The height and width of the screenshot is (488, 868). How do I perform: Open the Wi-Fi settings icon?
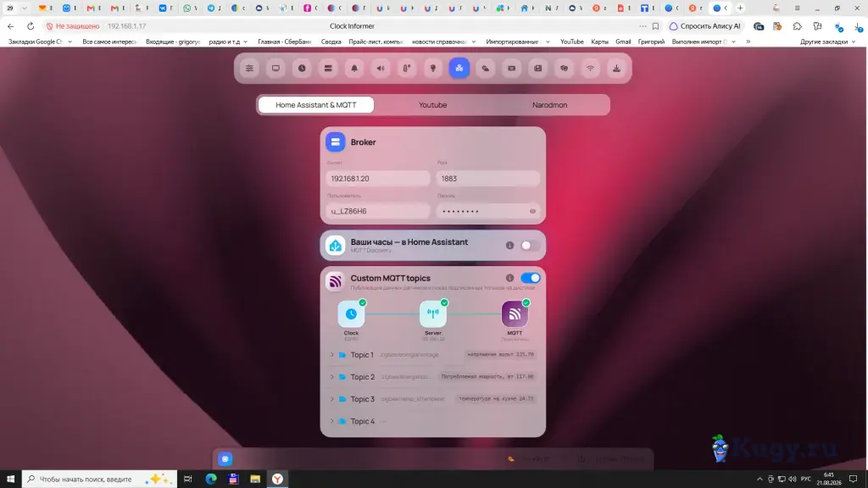590,68
